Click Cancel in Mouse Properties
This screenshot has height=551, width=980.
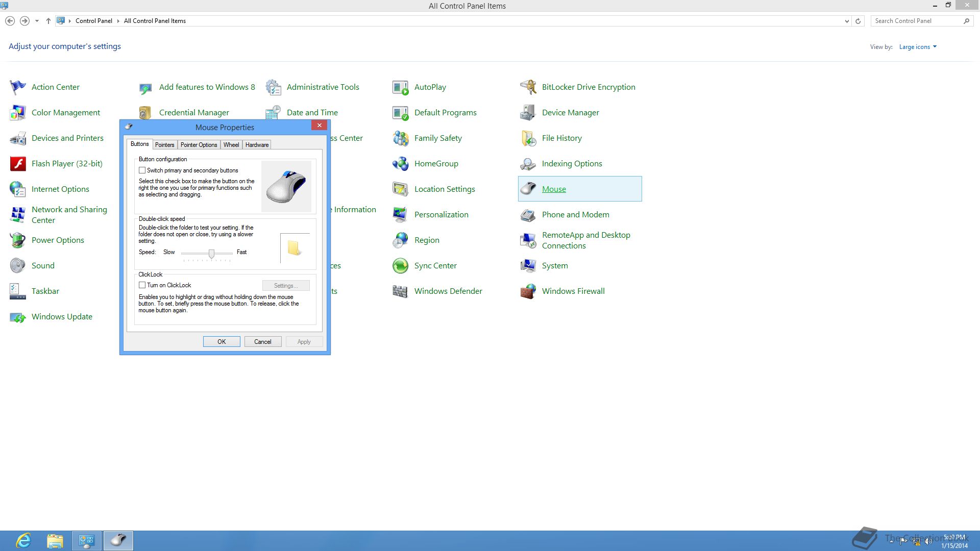(263, 342)
